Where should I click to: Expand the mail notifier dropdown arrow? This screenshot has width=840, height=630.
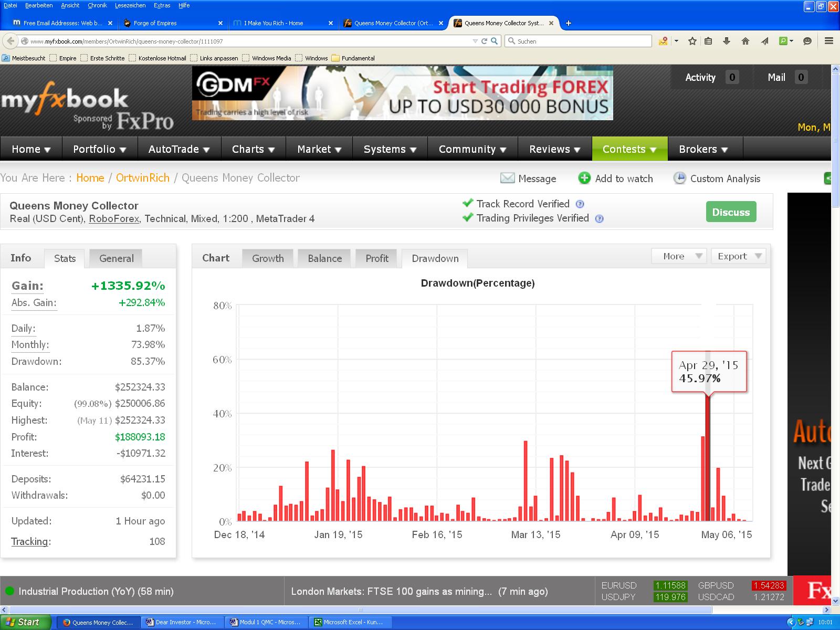tap(676, 41)
